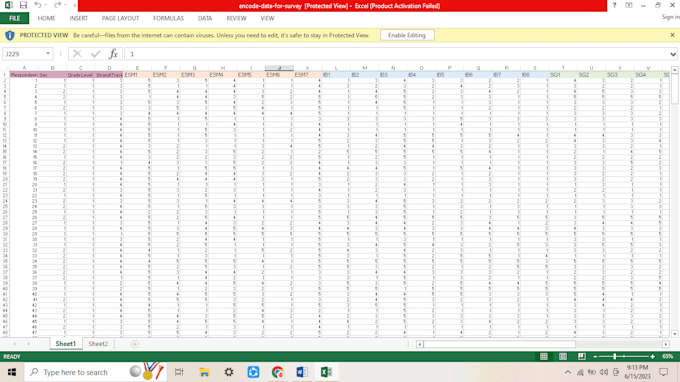Image resolution: width=680 pixels, height=382 pixels.
Task: Click the Enable Editing button
Action: click(407, 35)
